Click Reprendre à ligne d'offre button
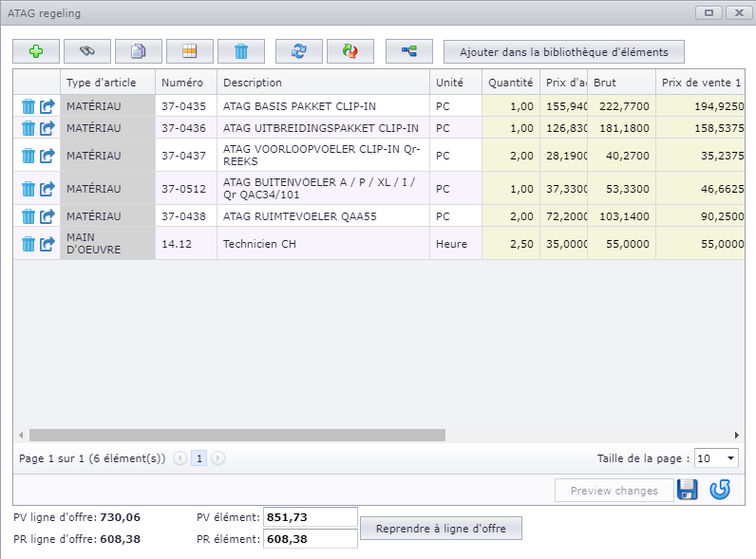Viewport: 756px width, 559px height. [441, 529]
